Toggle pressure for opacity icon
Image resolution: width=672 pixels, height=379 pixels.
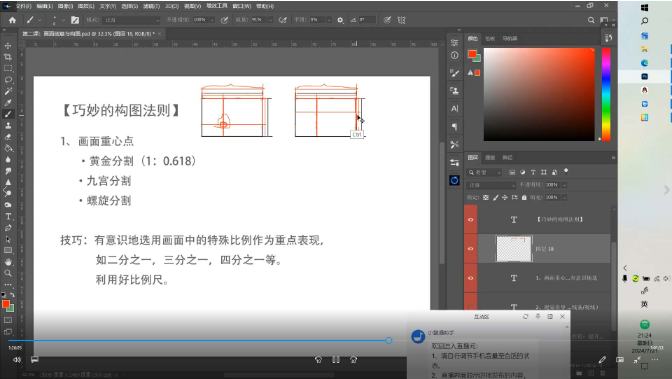(x=224, y=20)
